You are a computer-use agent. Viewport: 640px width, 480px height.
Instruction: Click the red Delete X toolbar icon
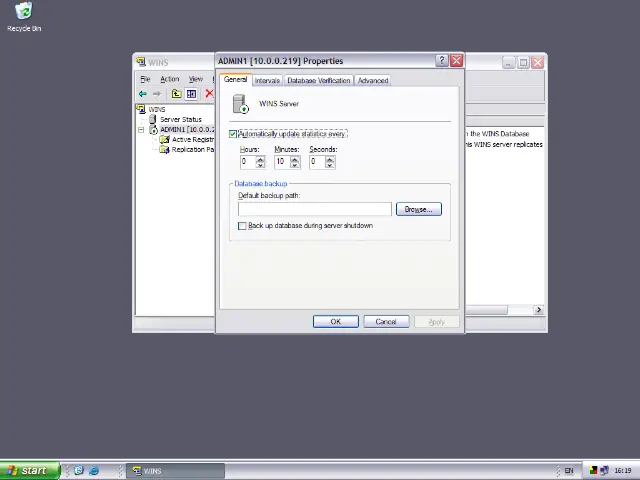209,93
